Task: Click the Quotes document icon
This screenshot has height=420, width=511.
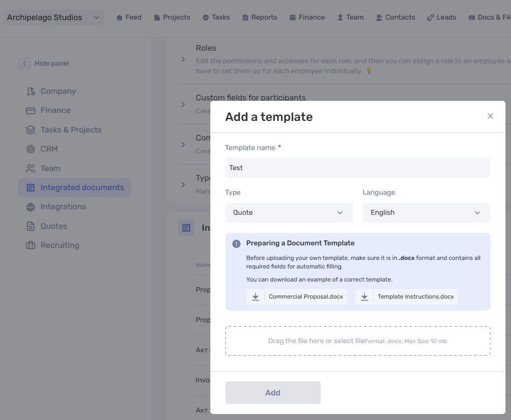Action: point(31,226)
